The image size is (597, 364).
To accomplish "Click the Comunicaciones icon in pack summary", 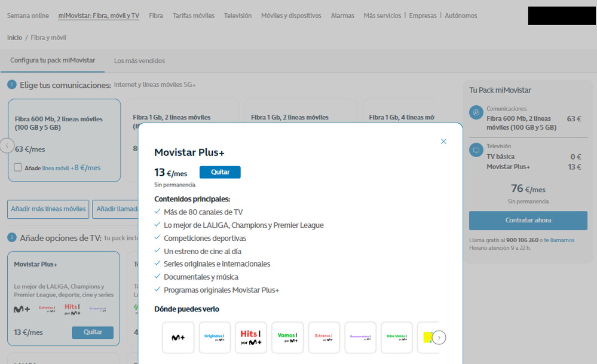I will point(476,112).
